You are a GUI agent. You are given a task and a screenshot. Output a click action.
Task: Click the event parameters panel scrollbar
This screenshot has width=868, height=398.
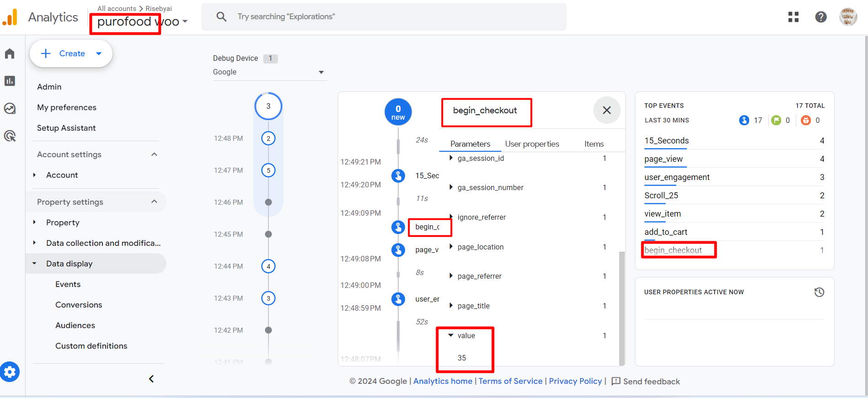point(622,308)
